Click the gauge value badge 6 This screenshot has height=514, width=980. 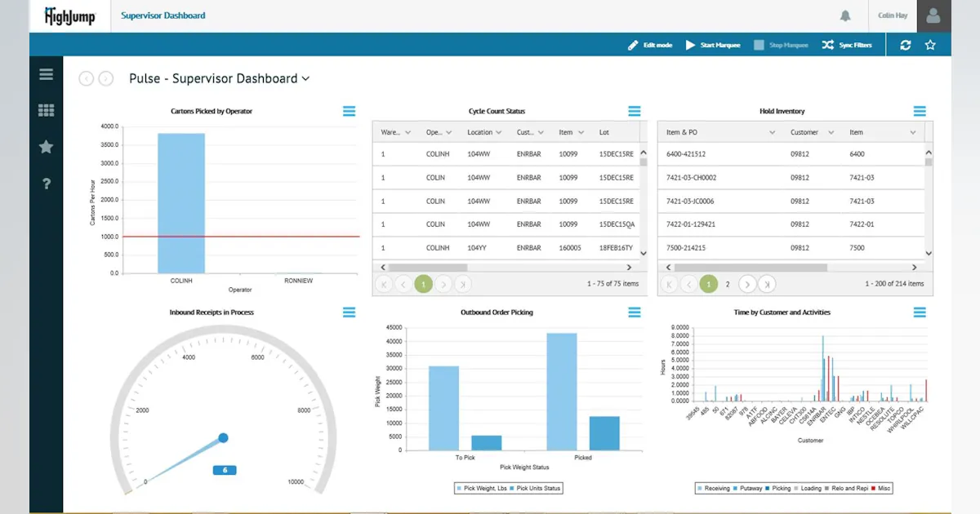click(x=225, y=470)
